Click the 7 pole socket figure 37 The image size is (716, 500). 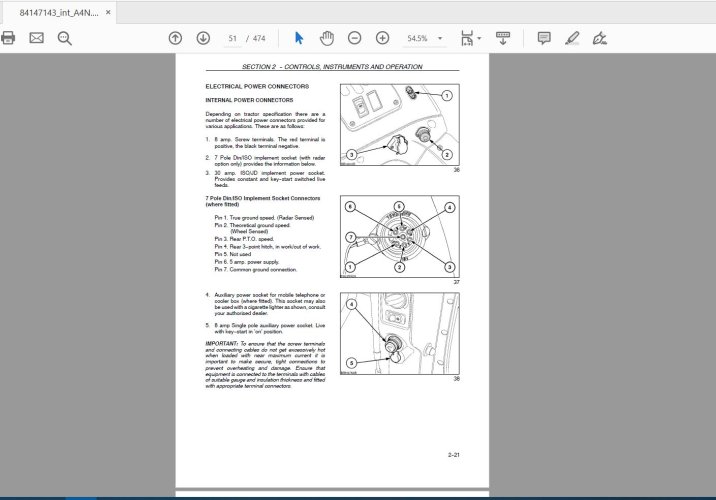coord(400,237)
